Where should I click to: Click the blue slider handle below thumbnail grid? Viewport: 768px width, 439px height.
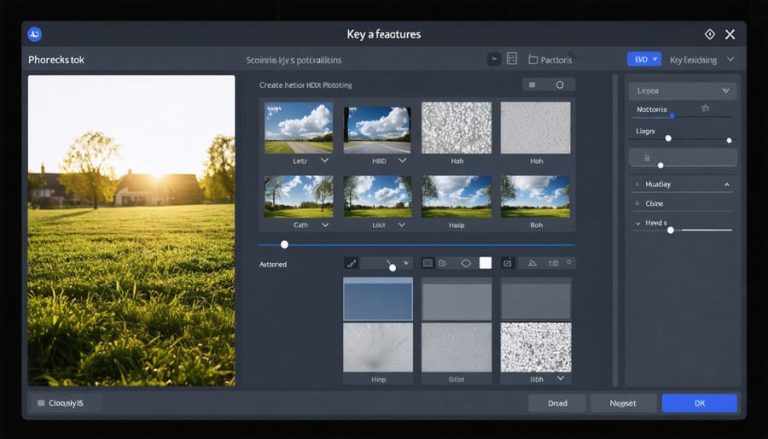pyautogui.click(x=285, y=244)
